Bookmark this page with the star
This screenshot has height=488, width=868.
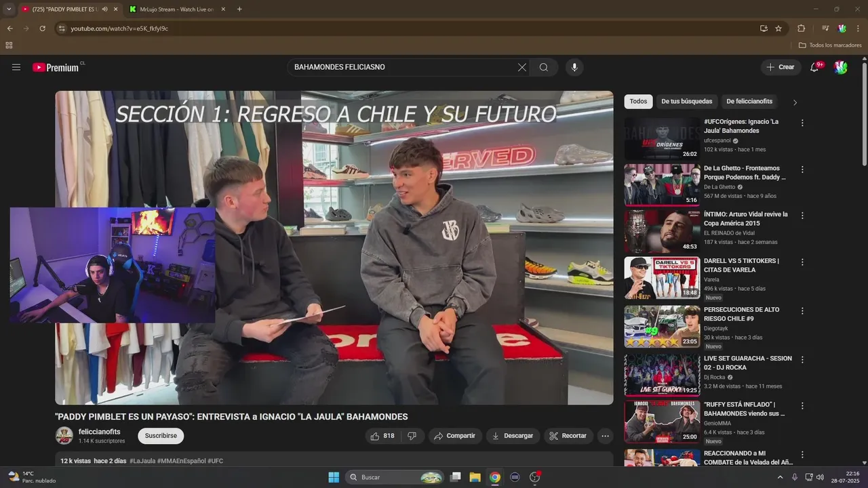click(778, 28)
